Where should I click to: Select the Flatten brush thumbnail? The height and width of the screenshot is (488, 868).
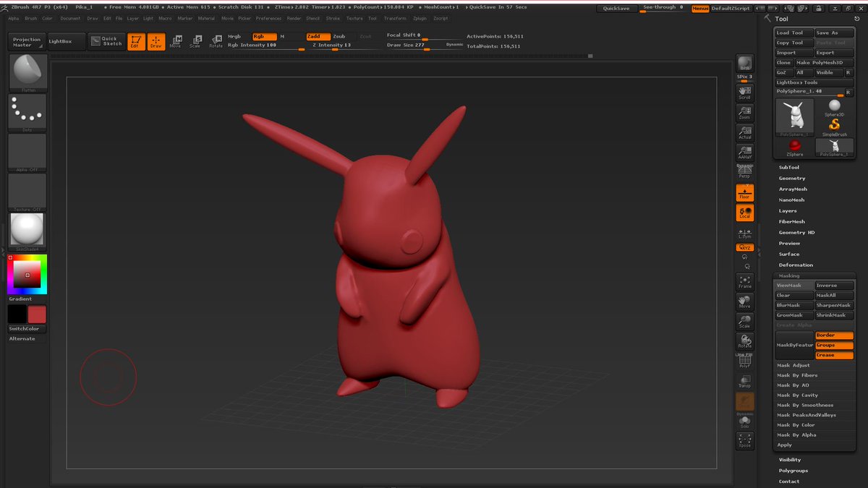click(27, 73)
